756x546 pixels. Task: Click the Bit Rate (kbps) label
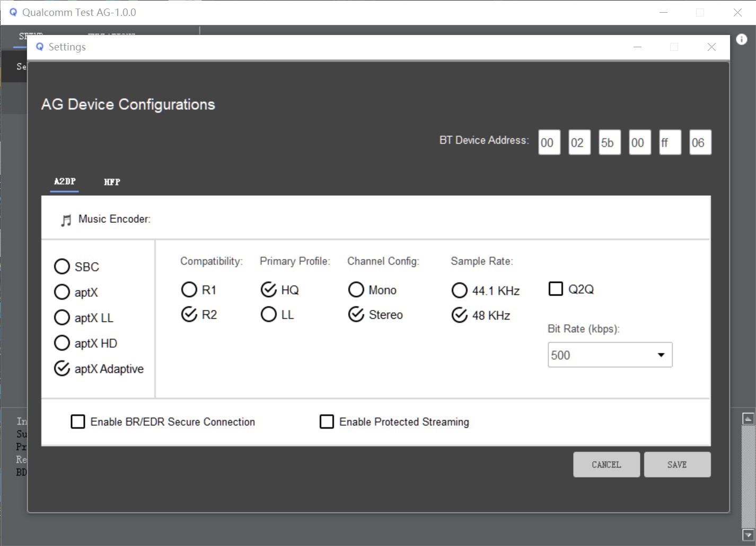[x=584, y=329]
